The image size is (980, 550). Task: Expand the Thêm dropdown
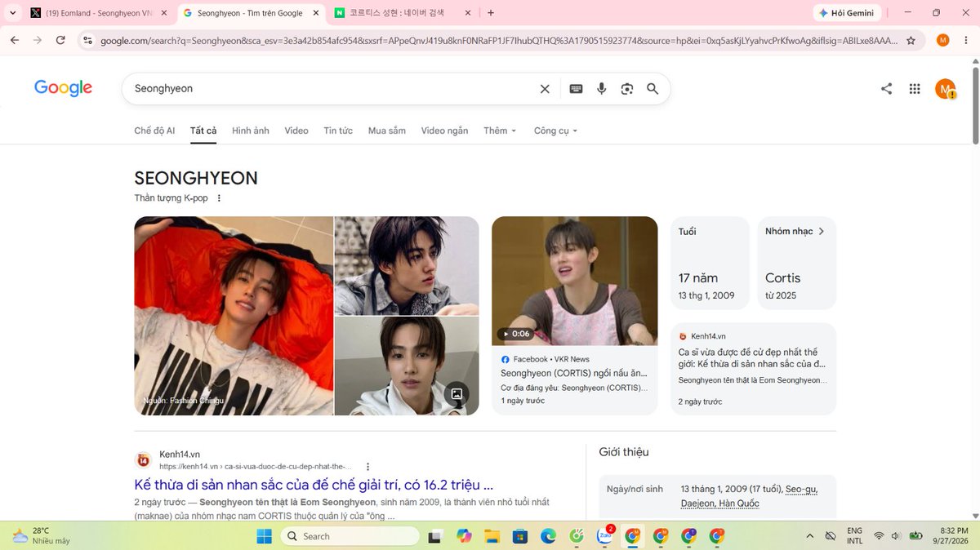(500, 131)
